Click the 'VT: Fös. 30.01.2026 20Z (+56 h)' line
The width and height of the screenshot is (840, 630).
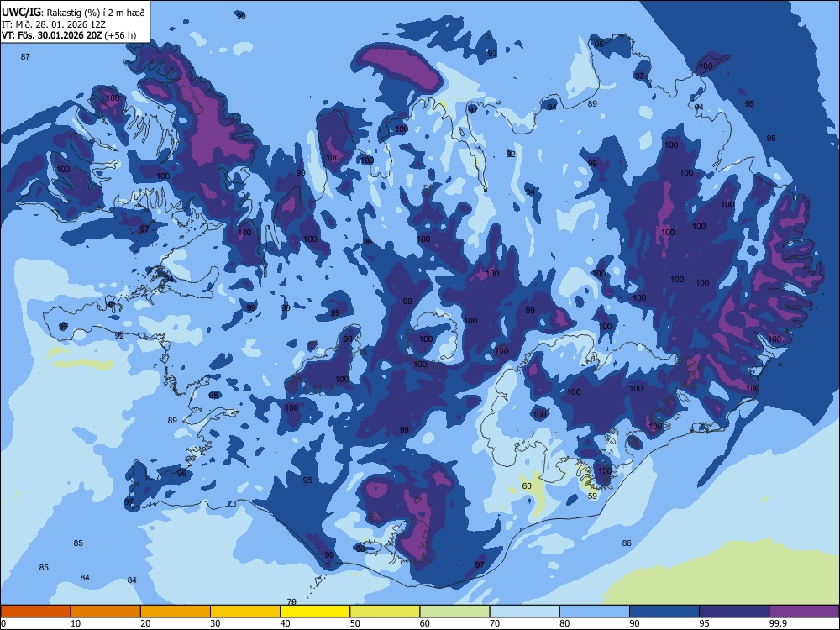coord(69,35)
